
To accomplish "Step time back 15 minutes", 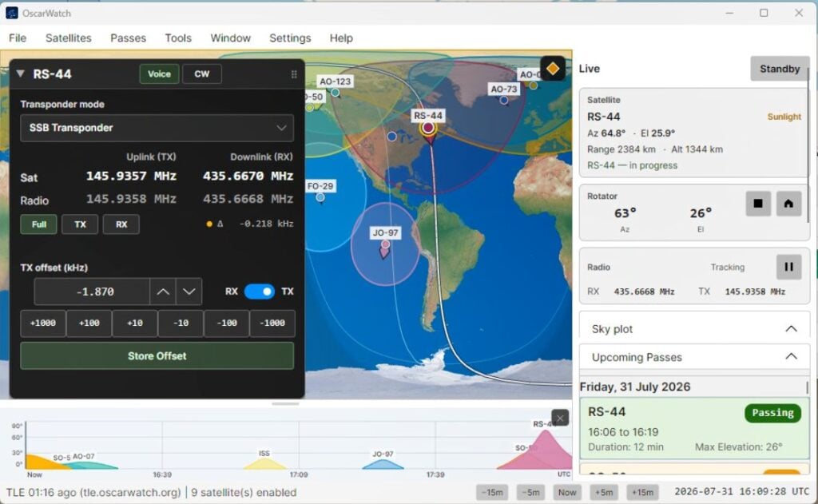I will (492, 492).
